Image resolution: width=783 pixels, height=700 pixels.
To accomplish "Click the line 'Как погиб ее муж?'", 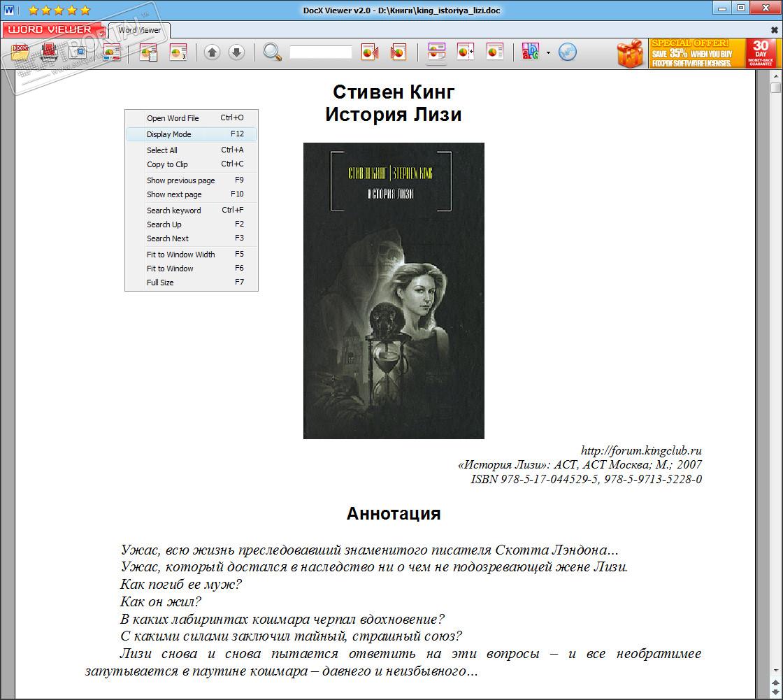I will 181,584.
